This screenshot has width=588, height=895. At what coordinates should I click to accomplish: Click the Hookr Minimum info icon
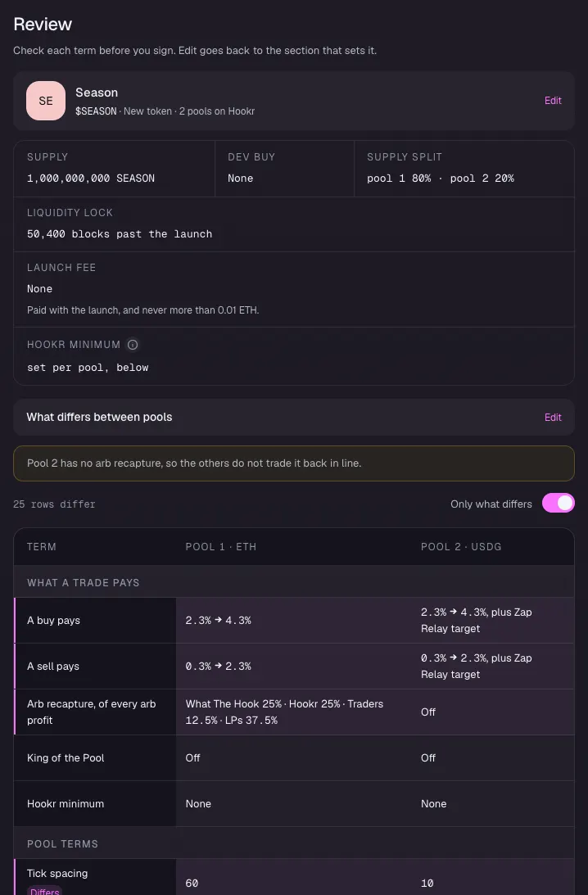tap(133, 345)
